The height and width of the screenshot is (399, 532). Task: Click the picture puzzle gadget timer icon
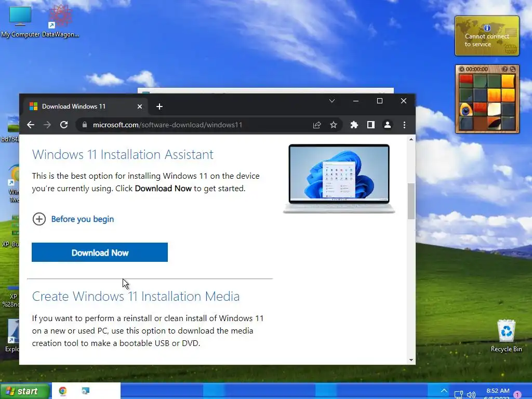point(462,69)
